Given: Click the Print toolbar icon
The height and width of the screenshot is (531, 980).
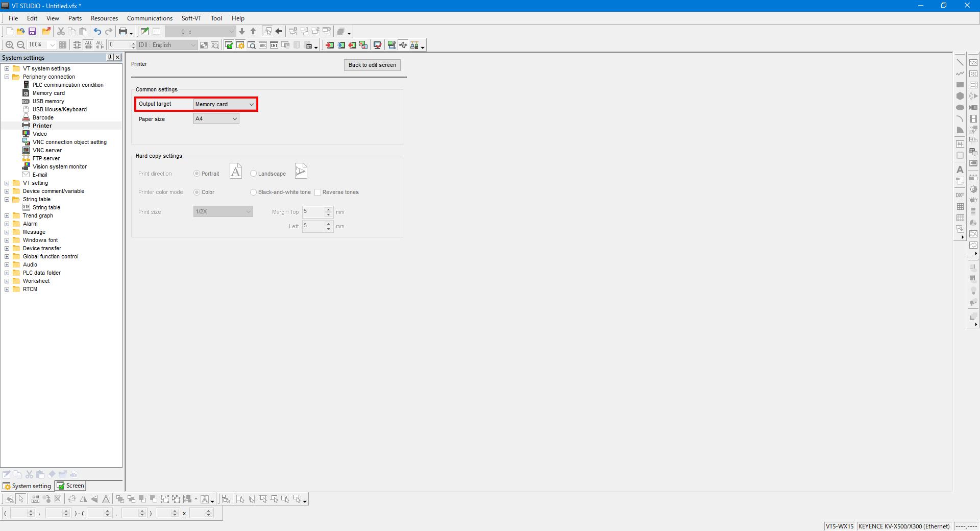Looking at the screenshot, I should [x=123, y=32].
